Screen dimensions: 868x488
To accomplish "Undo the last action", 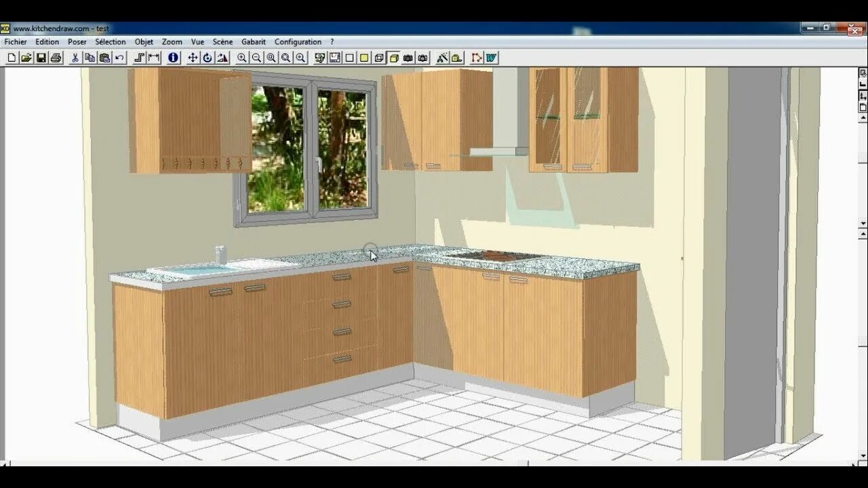I will click(x=120, y=58).
